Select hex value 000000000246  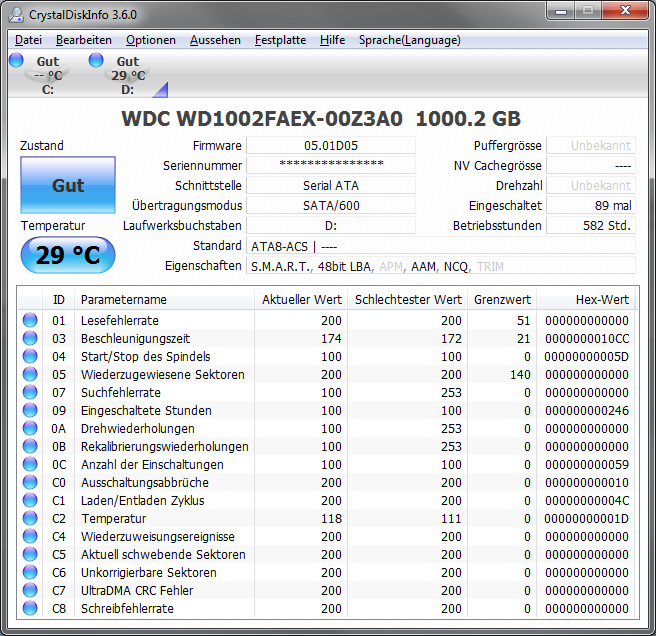[587, 410]
